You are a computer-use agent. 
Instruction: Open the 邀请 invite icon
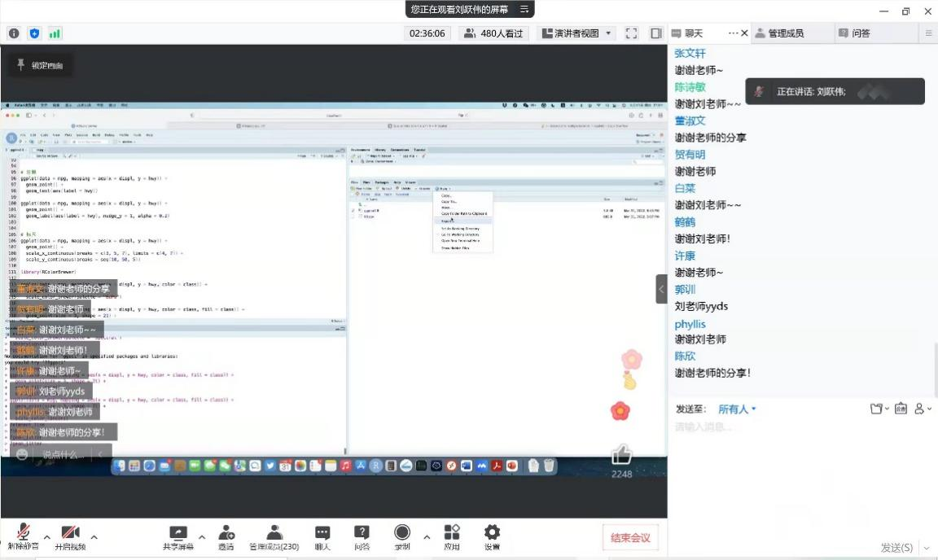(x=226, y=536)
